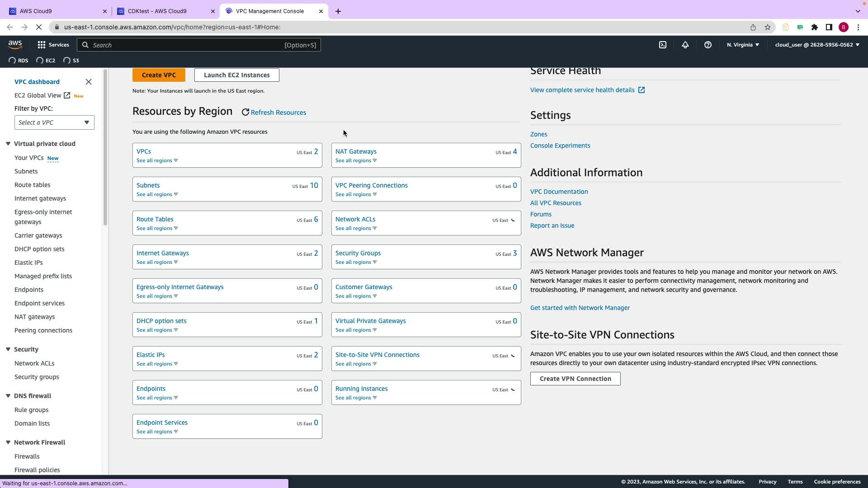Refresh Resources by Region
Screen dimensions: 868x488
coord(274,113)
